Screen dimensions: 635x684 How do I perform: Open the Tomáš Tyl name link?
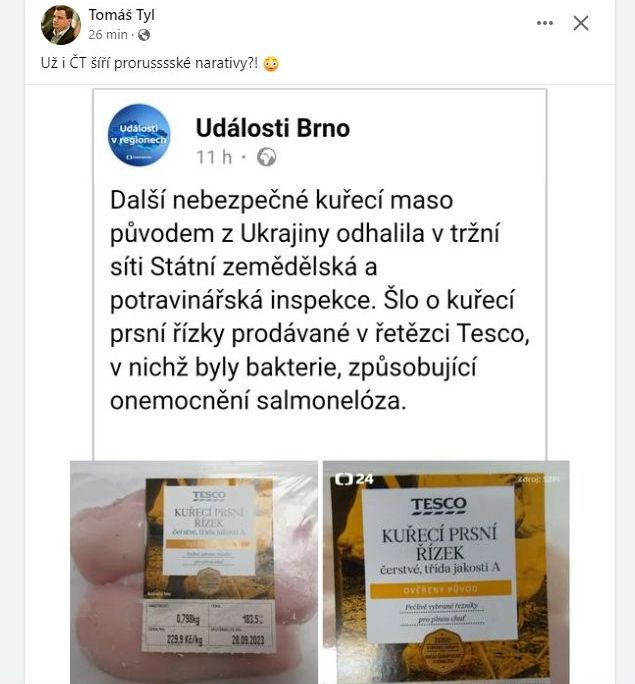tap(122, 15)
